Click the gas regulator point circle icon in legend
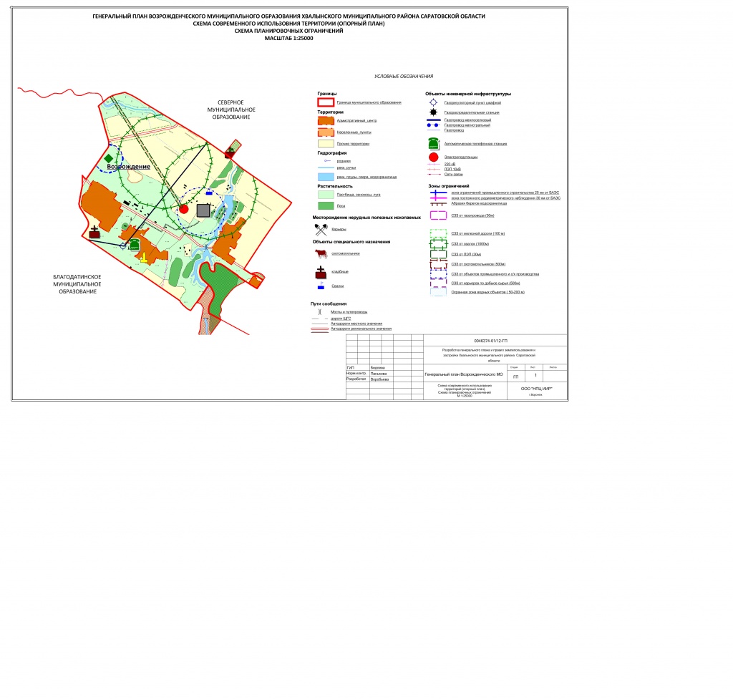Viewport: 733px width, 700px height. (433, 103)
